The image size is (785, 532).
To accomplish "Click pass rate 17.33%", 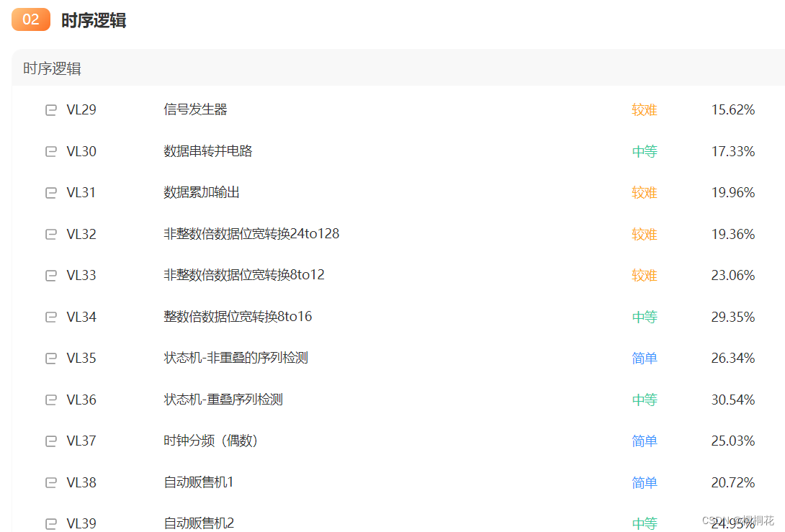I will (x=733, y=151).
